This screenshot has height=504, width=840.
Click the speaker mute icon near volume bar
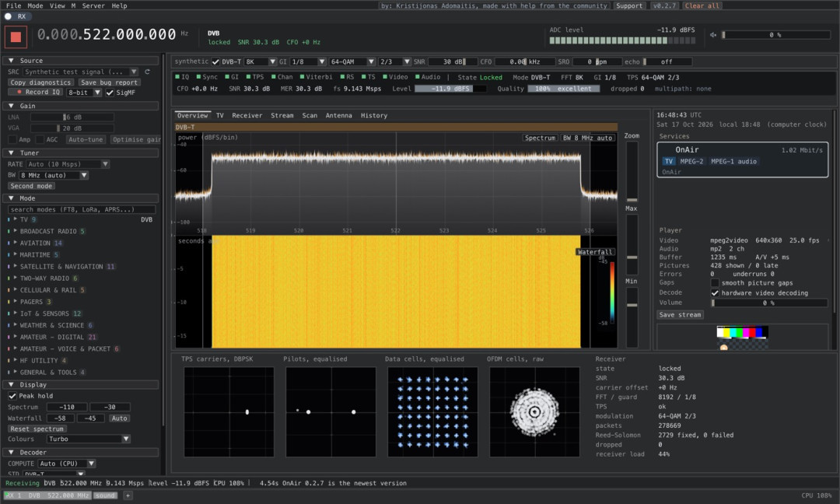(x=713, y=35)
